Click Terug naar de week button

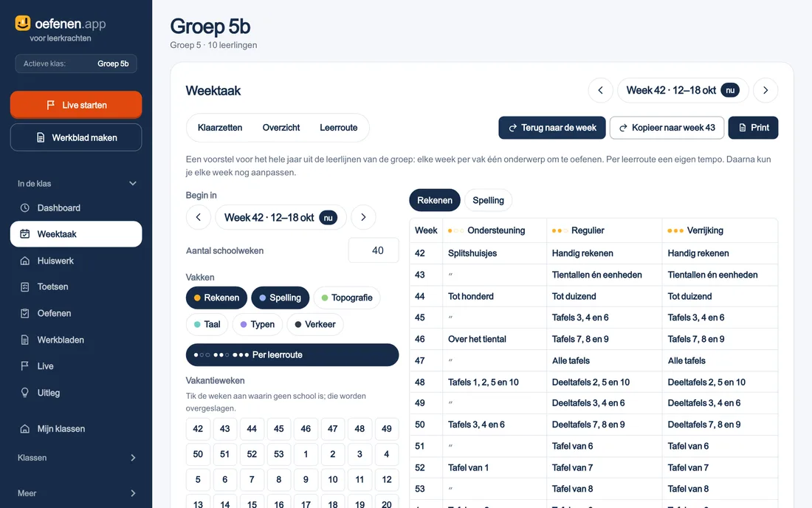tap(552, 128)
